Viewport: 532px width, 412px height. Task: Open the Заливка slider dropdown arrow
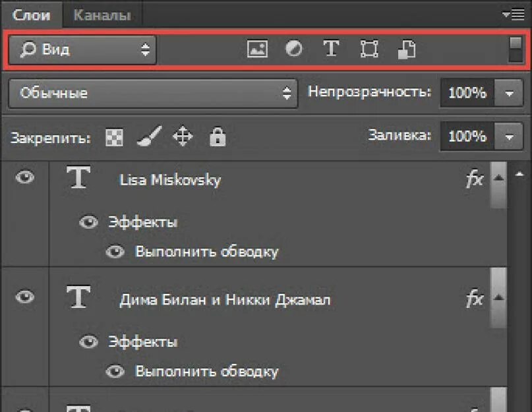(x=508, y=136)
